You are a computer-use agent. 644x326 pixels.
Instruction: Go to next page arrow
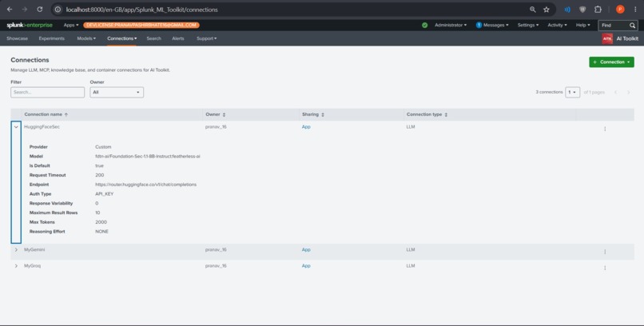click(x=628, y=93)
